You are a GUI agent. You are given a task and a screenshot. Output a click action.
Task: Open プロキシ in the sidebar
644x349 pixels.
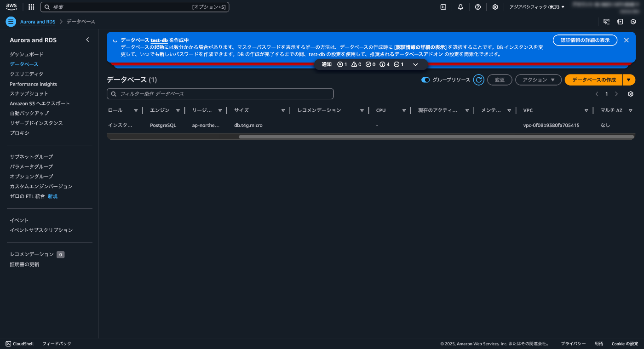pyautogui.click(x=19, y=133)
